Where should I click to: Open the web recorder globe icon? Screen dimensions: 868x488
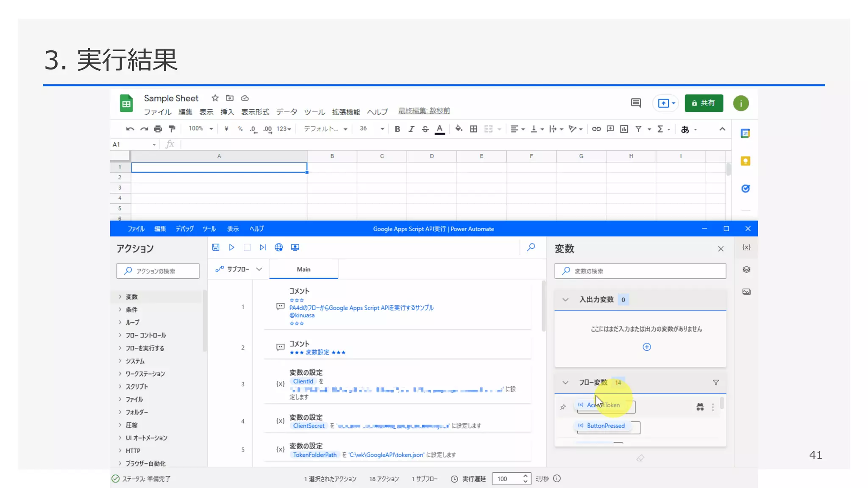click(x=279, y=247)
